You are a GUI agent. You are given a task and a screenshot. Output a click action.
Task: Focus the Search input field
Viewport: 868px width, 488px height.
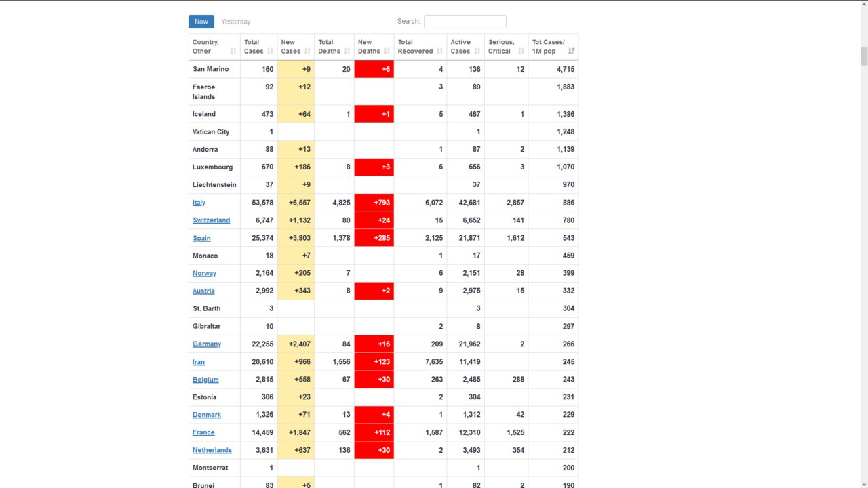[x=465, y=22]
